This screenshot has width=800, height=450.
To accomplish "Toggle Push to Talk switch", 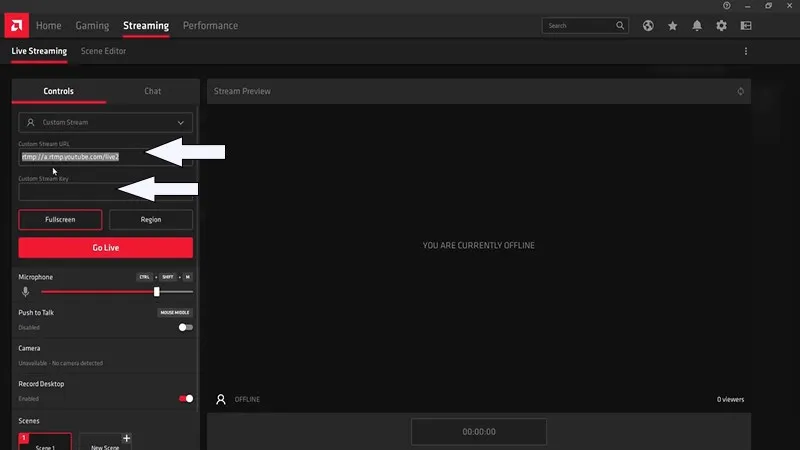I will pos(186,328).
